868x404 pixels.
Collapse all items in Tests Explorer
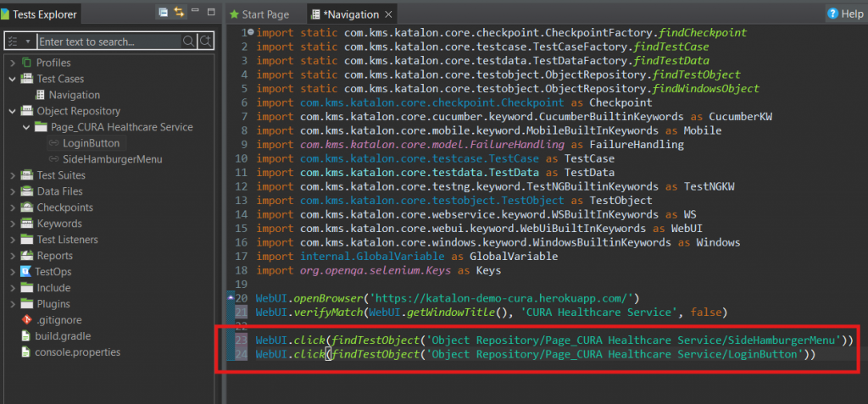click(x=163, y=12)
